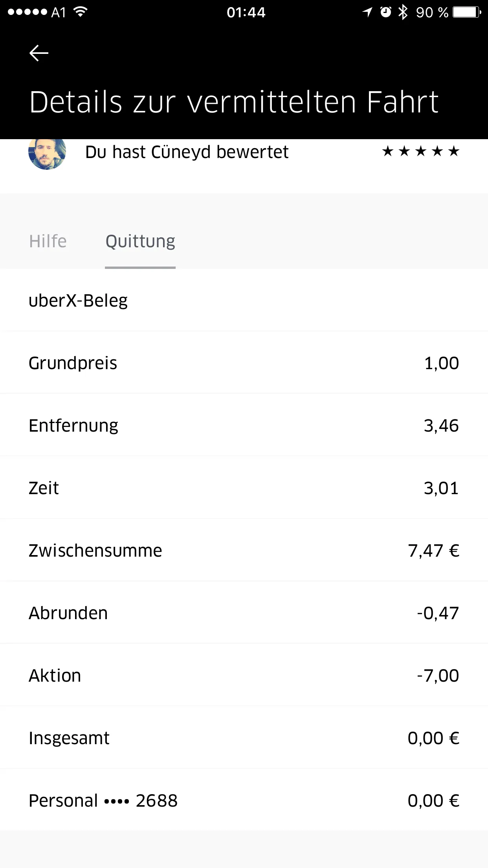Tap the Wi-Fi status icon
488x868 pixels.
[x=81, y=12]
